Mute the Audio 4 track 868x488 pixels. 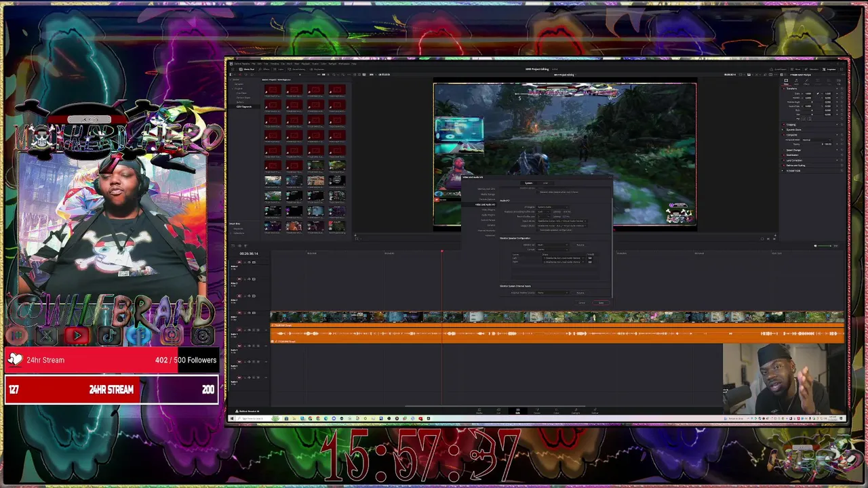tap(258, 378)
